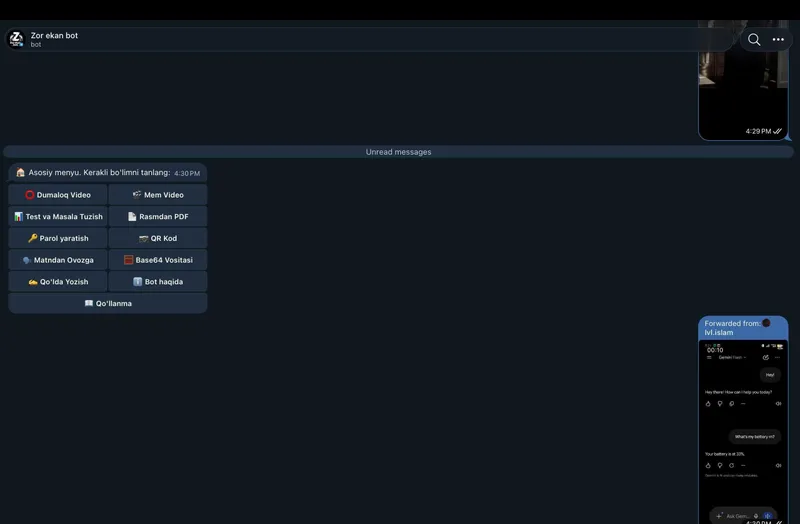Click the 4:30 PM timestamp on menu message
Viewport: 800px width, 524px height.
(x=187, y=173)
